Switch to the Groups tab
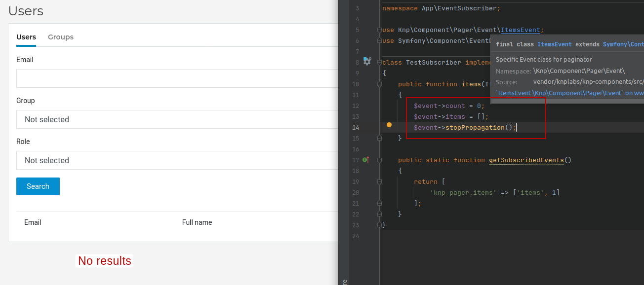The width and height of the screenshot is (644, 285). tap(60, 37)
